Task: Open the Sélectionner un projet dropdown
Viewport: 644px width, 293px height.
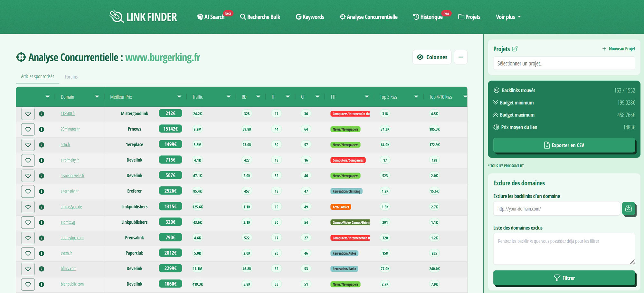Action: [564, 63]
